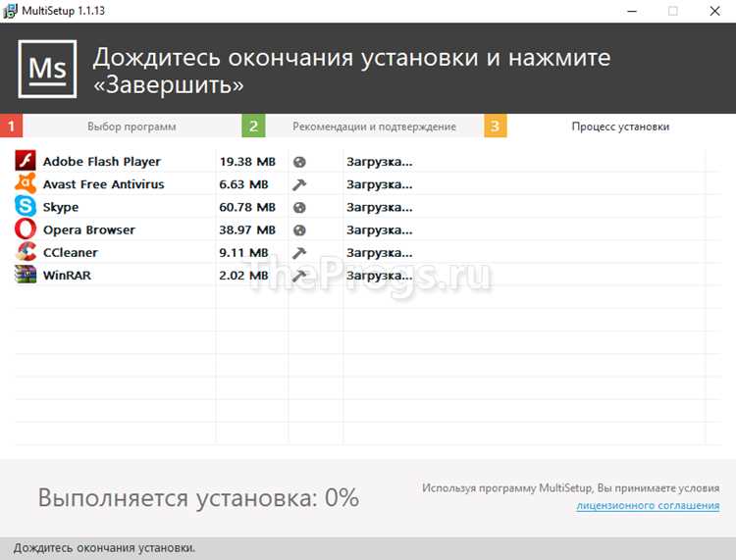Switch to the Выбор программ step
Screen dimensions: 736x560
click(x=131, y=127)
